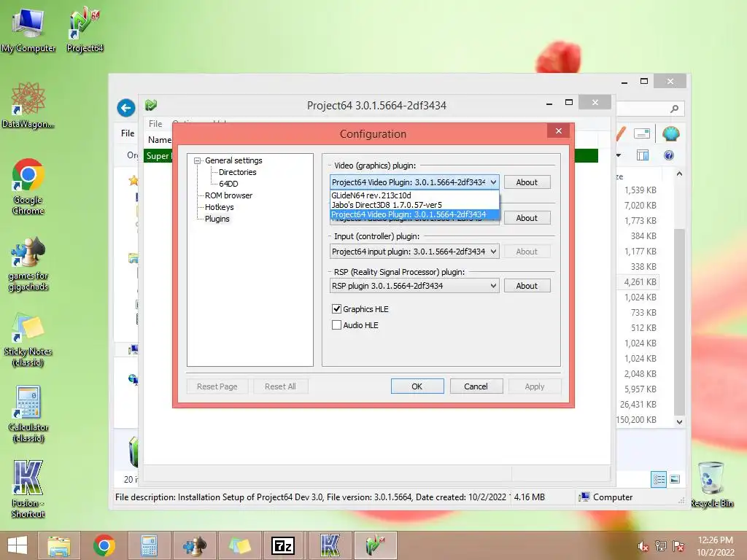Open Fusion Shortcut desktop icon

coord(28,489)
